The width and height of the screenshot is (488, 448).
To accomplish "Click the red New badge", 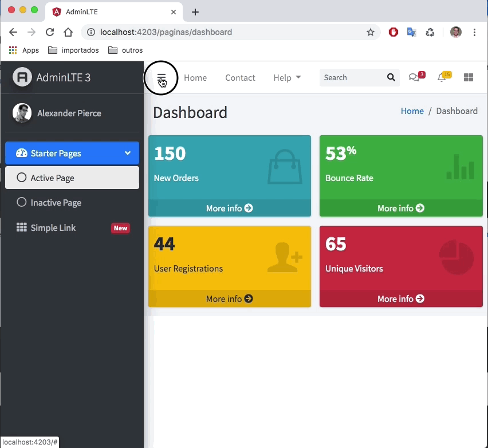I will [120, 228].
